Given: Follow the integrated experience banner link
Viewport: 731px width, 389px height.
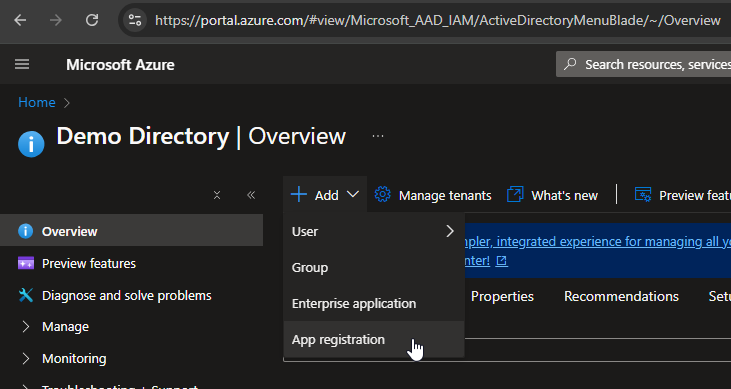Looking at the screenshot, I should [598, 242].
